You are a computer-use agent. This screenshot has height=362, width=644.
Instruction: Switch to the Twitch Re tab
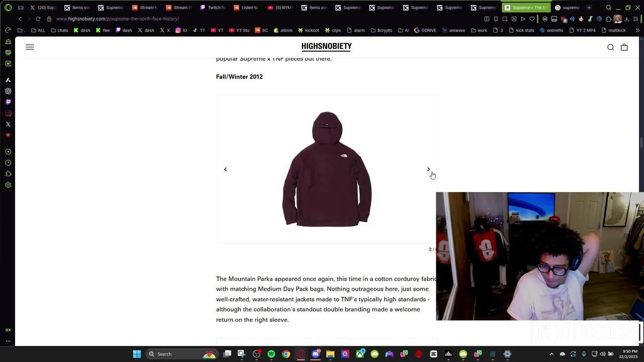(213, 8)
